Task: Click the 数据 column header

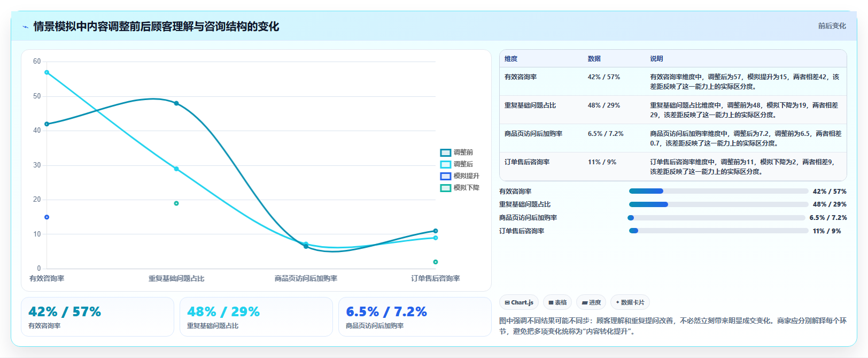Action: click(594, 59)
